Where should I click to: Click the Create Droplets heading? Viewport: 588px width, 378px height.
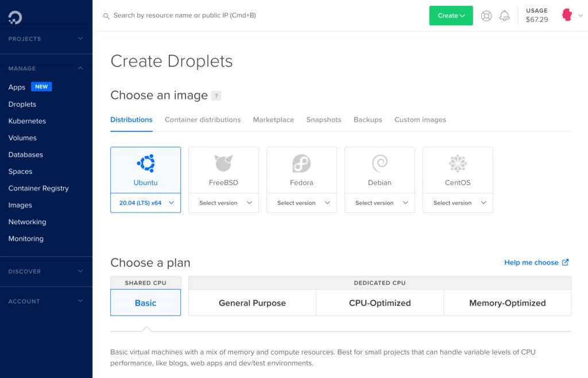coord(172,61)
